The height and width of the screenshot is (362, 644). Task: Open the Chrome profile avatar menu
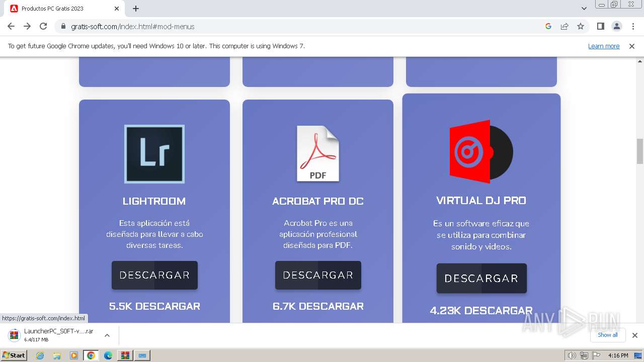(x=617, y=26)
